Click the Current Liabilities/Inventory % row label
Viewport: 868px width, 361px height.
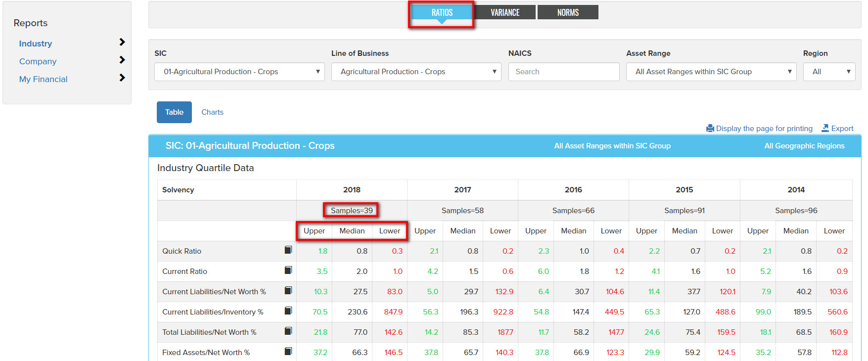pos(213,312)
